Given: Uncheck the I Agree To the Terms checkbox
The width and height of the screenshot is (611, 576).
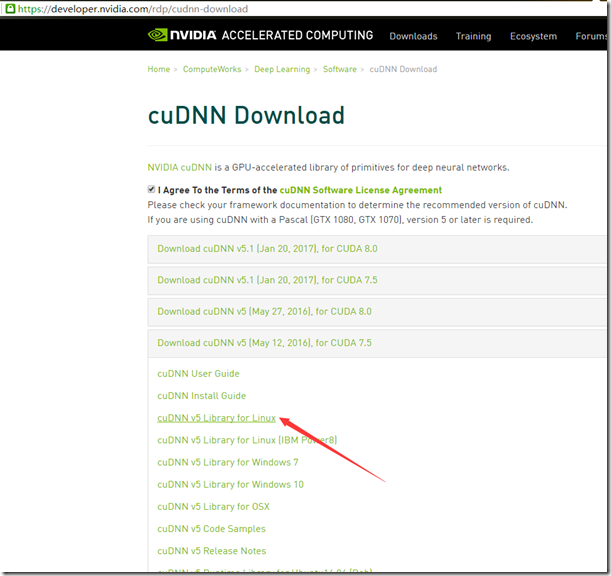Looking at the screenshot, I should [x=151, y=189].
